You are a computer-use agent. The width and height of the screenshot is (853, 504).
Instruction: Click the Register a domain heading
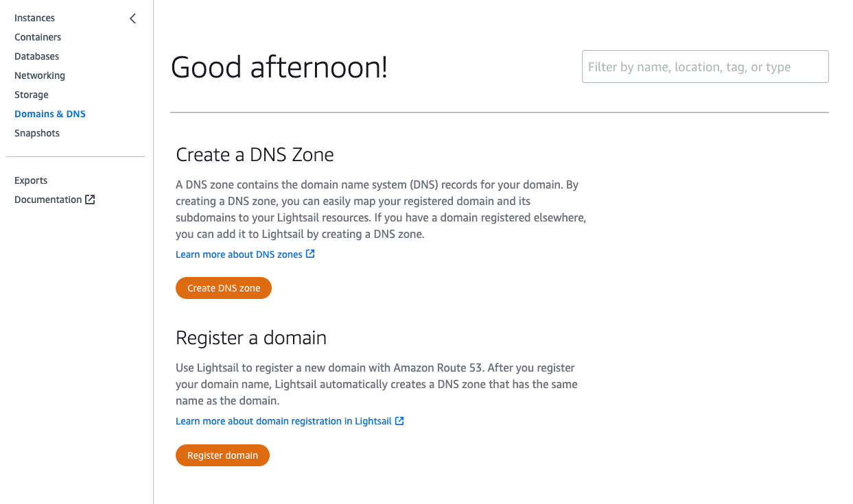251,337
